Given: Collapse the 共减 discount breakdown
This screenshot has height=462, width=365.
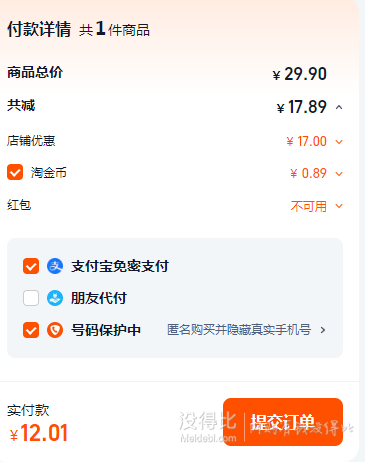Looking at the screenshot, I should point(339,107).
